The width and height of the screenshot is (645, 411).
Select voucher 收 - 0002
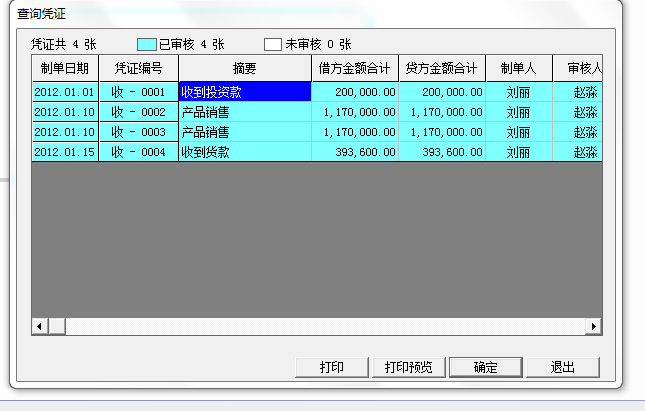[x=139, y=112]
